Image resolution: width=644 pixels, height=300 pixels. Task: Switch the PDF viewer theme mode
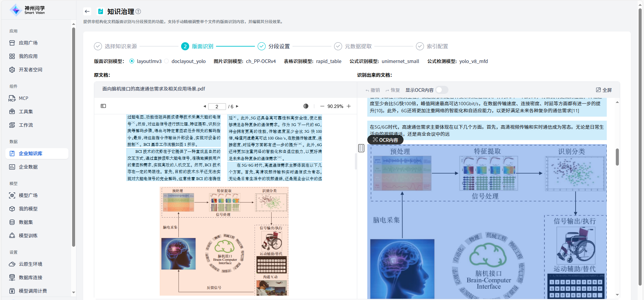click(x=306, y=106)
